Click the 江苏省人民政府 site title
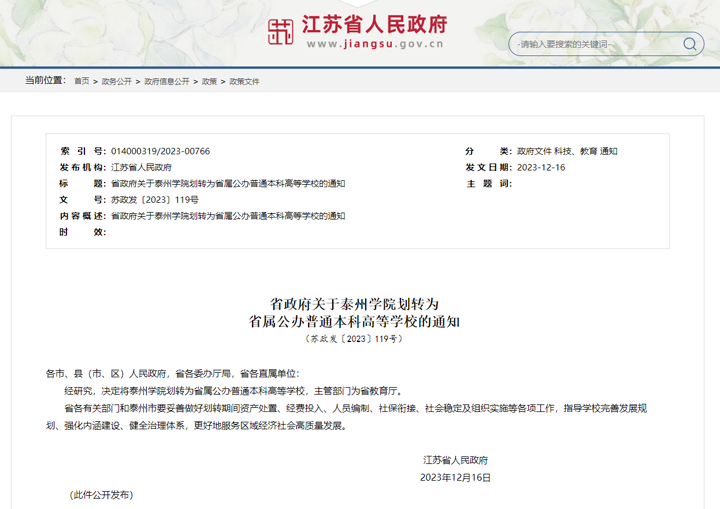720x509 pixels. point(376,24)
